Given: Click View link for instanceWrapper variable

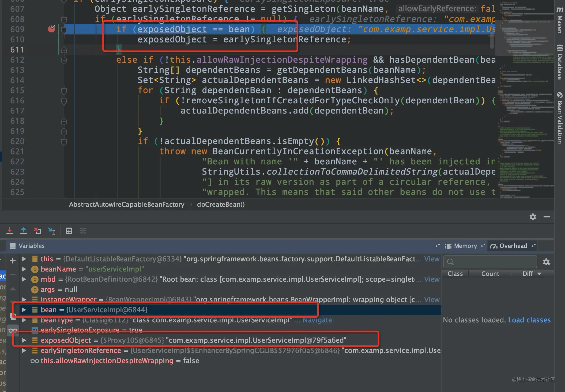Looking at the screenshot, I should (432, 299).
